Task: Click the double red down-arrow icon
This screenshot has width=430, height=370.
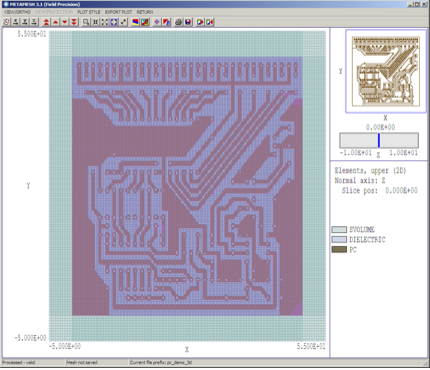Action: pos(74,22)
